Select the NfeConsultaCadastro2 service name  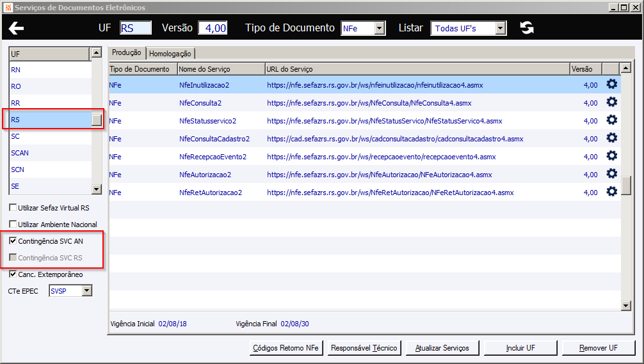point(214,139)
